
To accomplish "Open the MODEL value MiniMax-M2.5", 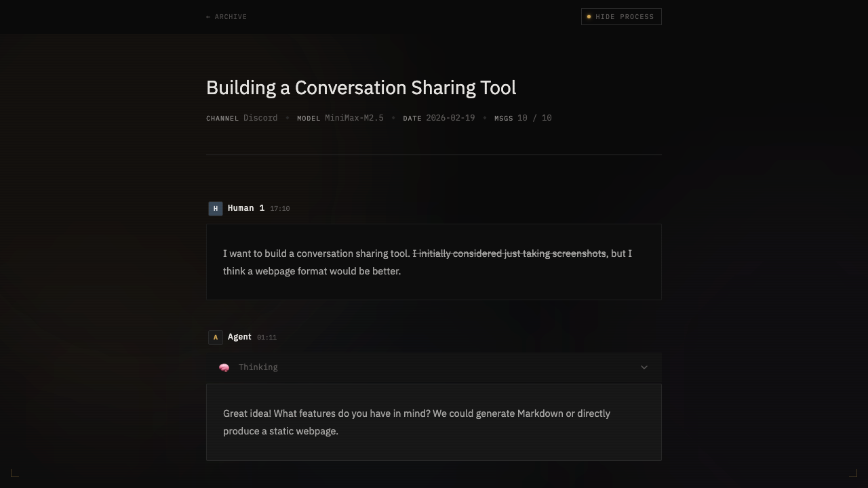I will (353, 117).
